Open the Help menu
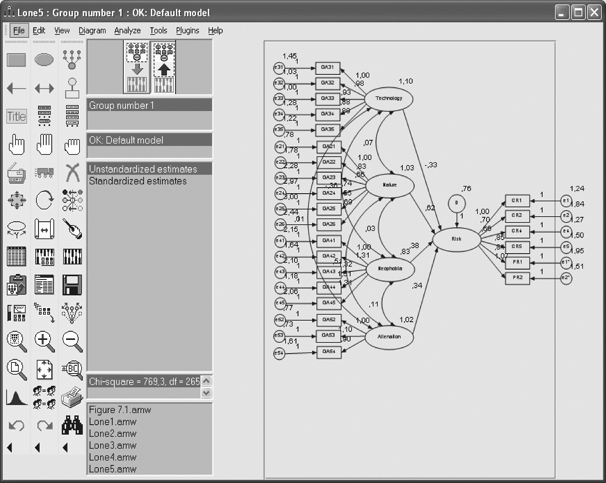 [x=215, y=31]
